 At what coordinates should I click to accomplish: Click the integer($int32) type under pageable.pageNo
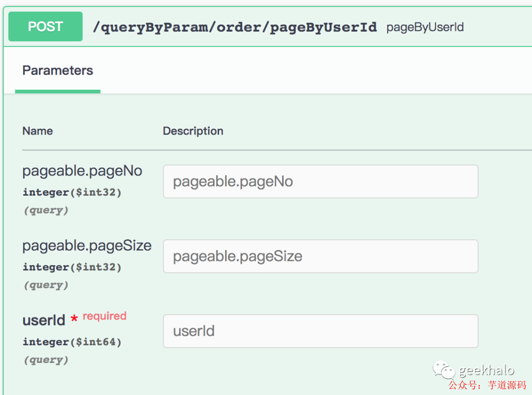click(x=72, y=192)
